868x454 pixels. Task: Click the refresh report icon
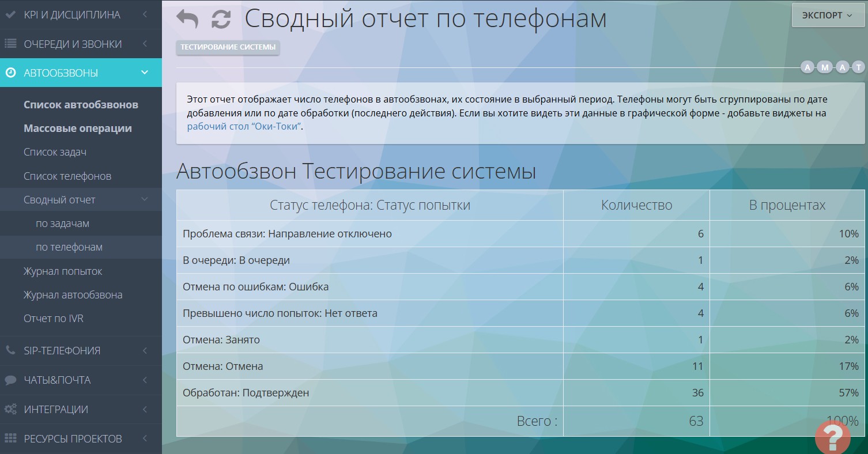pos(221,19)
